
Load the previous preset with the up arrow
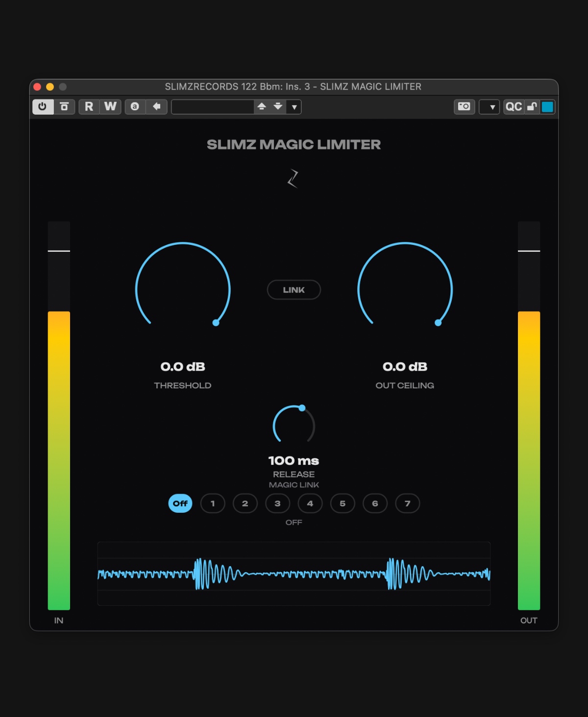tap(262, 107)
